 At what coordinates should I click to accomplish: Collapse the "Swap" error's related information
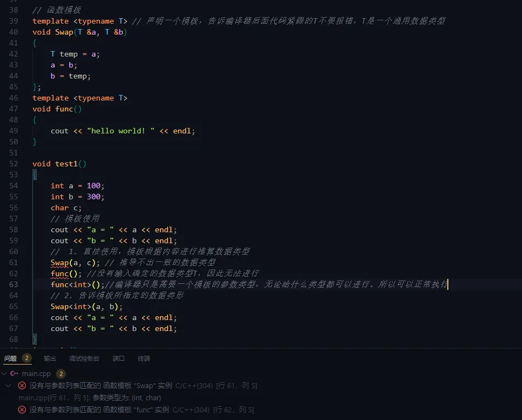click(x=9, y=385)
